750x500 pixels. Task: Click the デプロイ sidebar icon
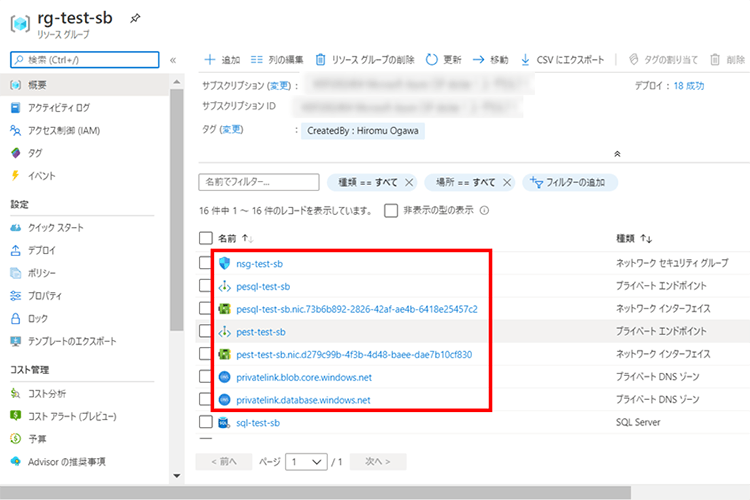coord(16,250)
